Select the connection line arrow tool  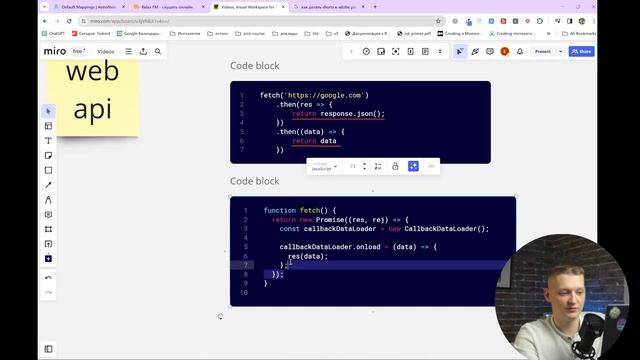(49, 185)
